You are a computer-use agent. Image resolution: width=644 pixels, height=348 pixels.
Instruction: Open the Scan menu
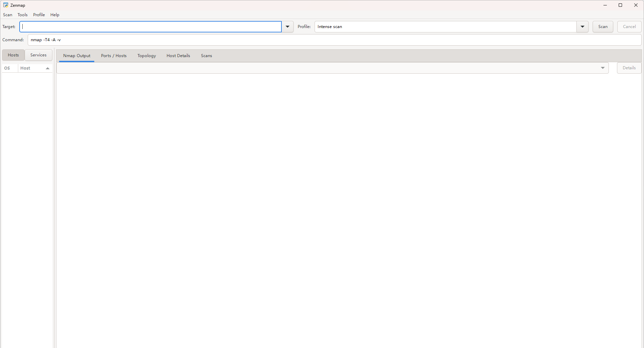(8, 15)
